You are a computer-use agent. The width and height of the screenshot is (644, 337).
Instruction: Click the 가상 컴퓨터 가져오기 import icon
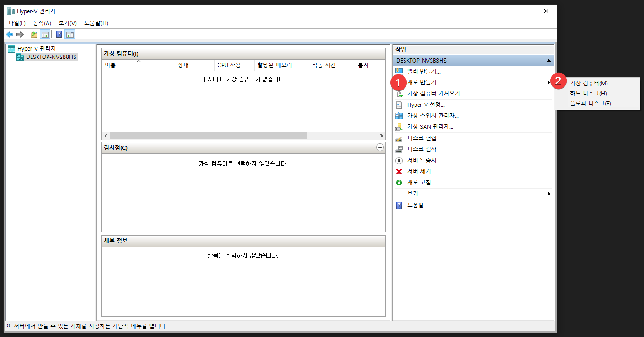point(399,94)
